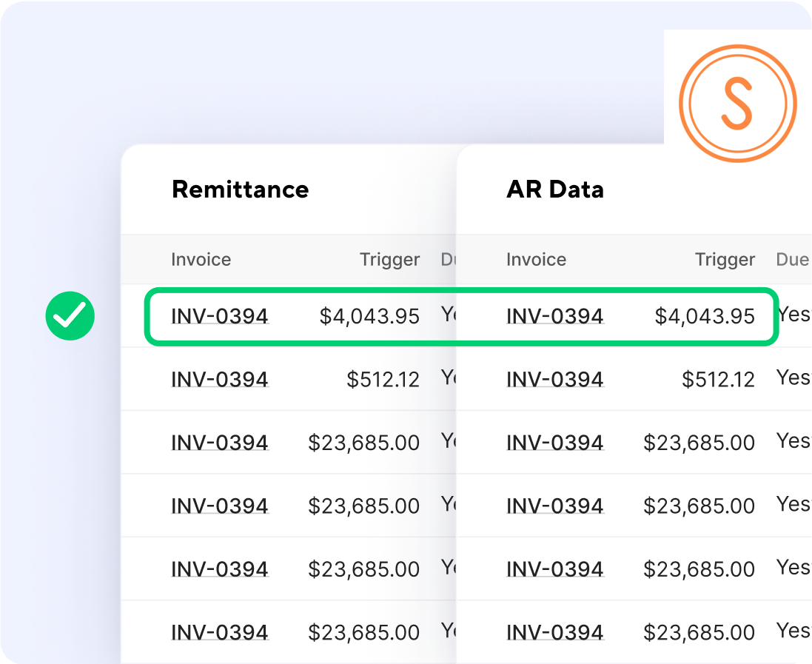The image size is (812, 664).
Task: Toggle the Yes status on the second Remittance row
Action: 448,378
